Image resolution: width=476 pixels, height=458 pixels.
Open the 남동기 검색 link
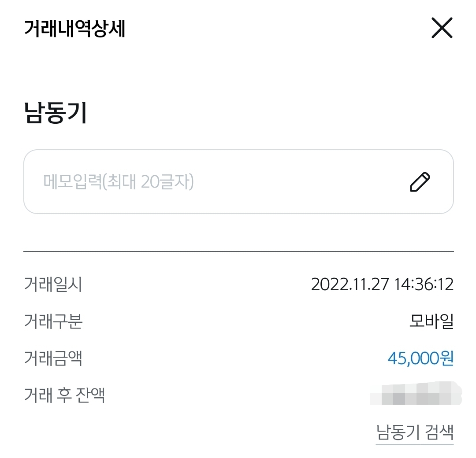pyautogui.click(x=414, y=432)
